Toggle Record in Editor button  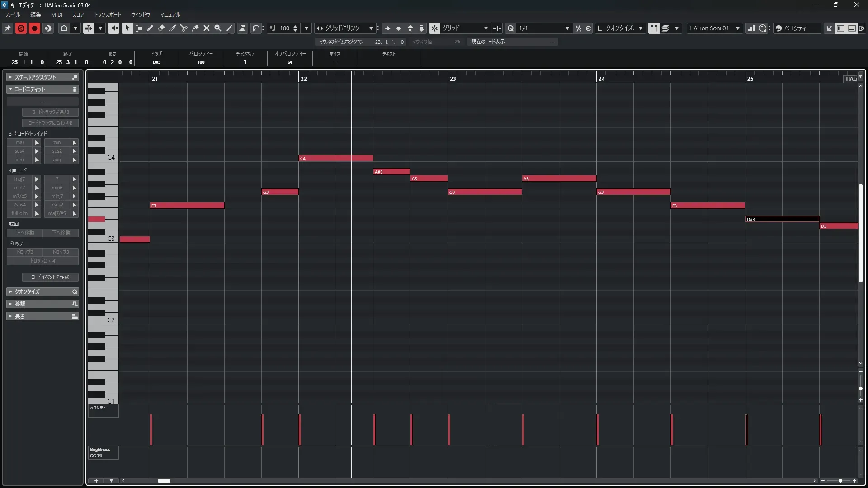click(34, 28)
